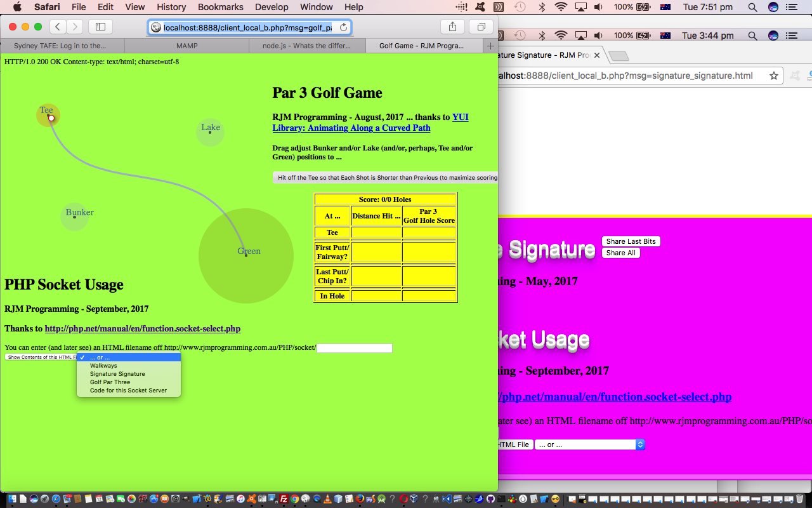Click the Spotlight search icon
The height and width of the screenshot is (508, 812).
point(752,7)
